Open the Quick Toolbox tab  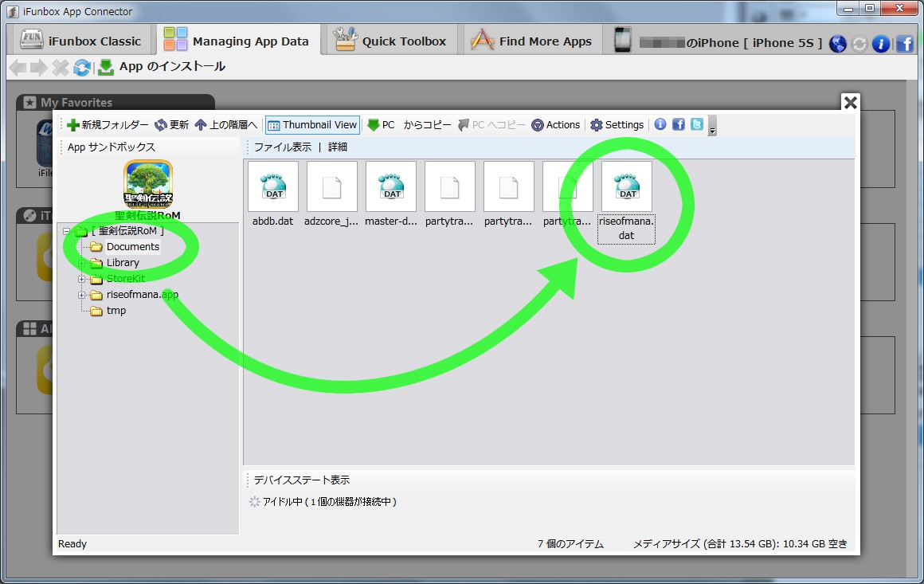tap(390, 41)
